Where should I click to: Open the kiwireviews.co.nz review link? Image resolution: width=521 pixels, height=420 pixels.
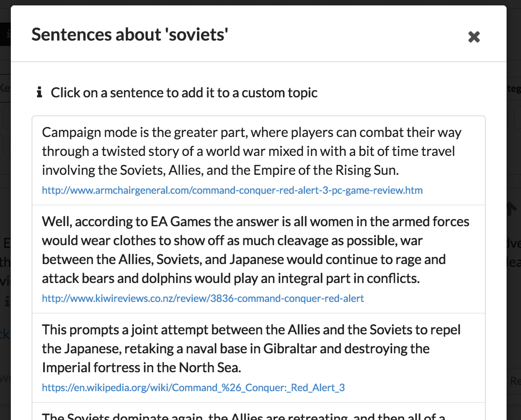pos(203,298)
